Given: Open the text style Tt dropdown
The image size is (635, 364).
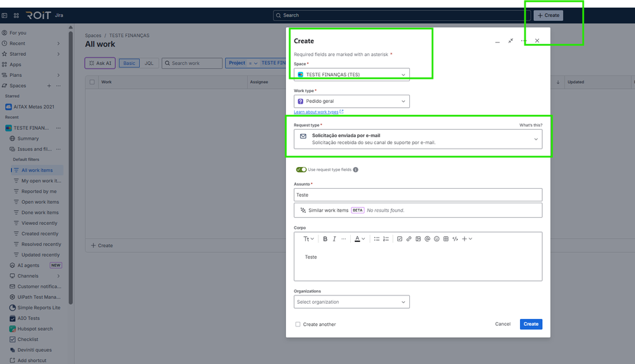Looking at the screenshot, I should pyautogui.click(x=308, y=239).
